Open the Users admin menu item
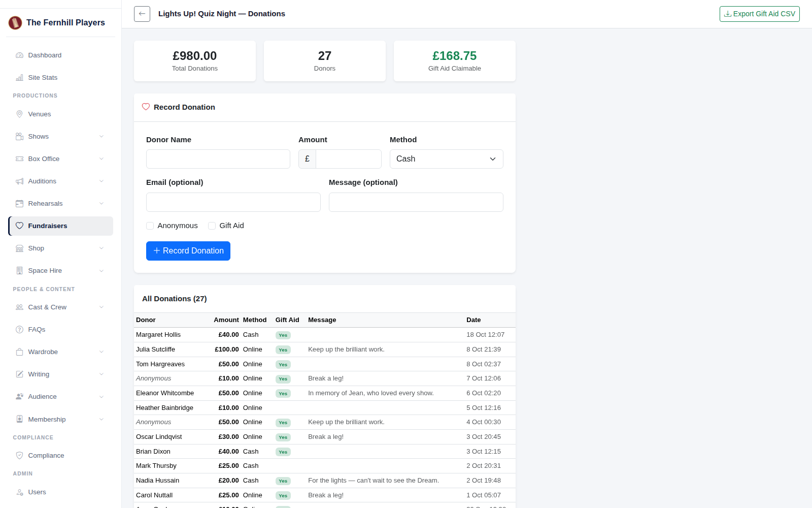Screen dimensions: 812x508 pos(60,492)
